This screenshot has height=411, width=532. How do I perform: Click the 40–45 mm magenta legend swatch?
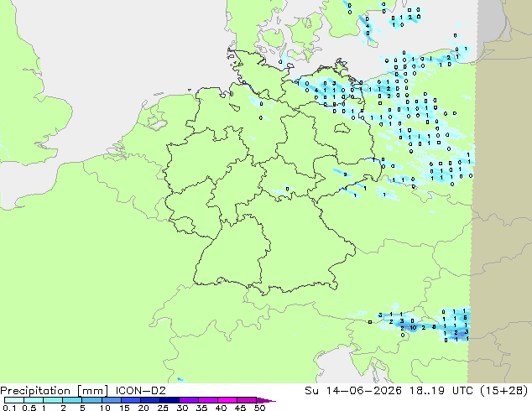point(227,400)
